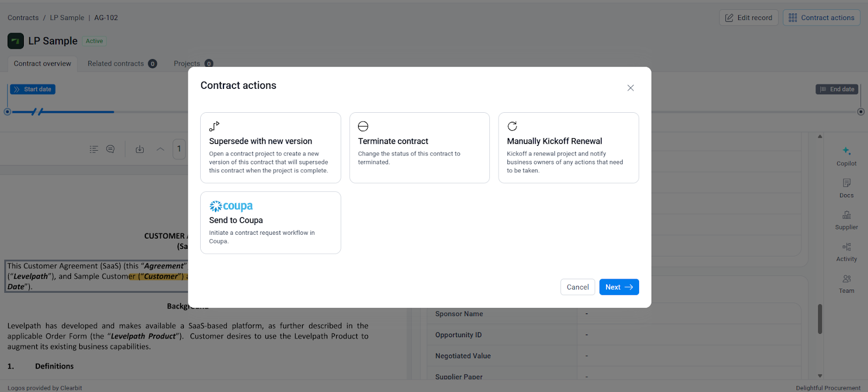Select Manually Kickoff Renewal card

point(568,147)
